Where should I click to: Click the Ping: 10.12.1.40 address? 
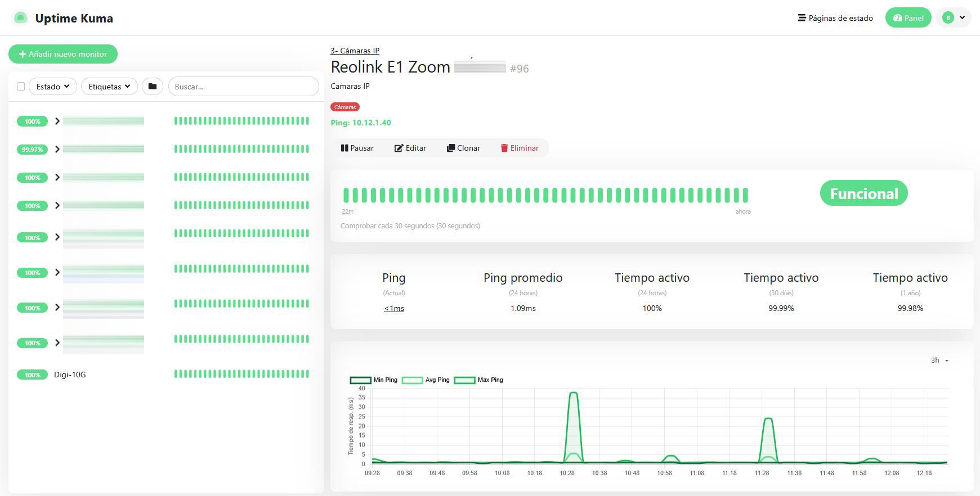(361, 123)
